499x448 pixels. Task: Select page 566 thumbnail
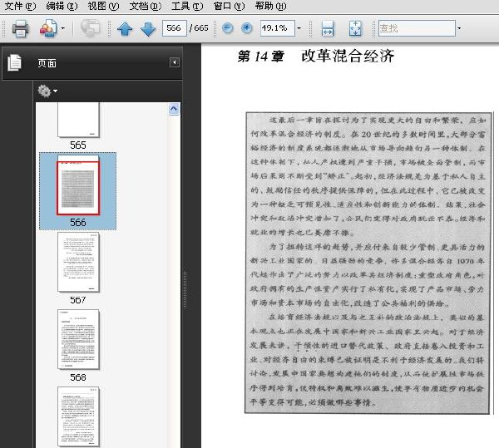(x=78, y=185)
